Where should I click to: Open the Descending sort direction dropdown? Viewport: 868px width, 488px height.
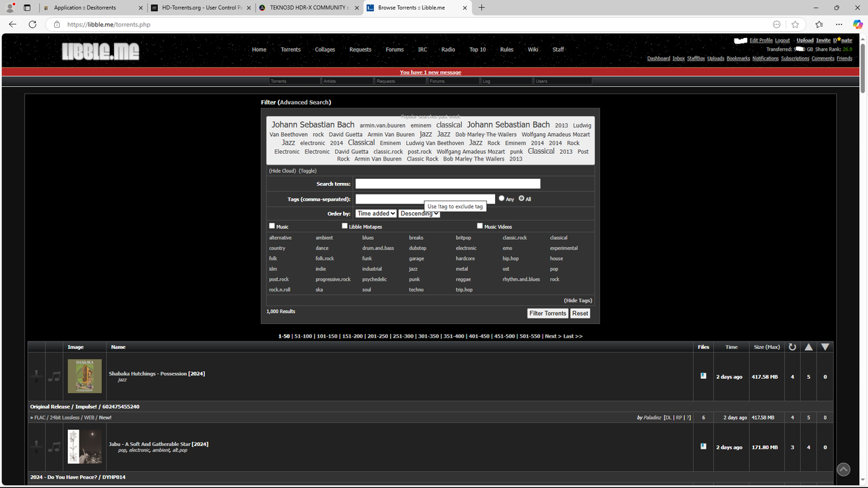click(420, 213)
